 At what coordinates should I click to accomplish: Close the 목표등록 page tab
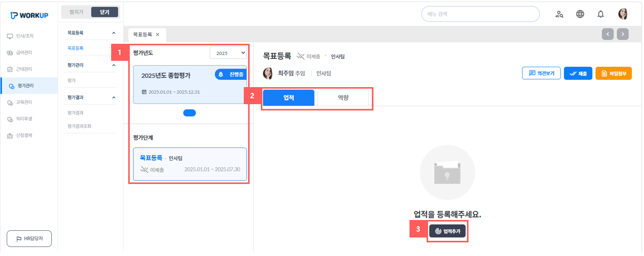[157, 35]
